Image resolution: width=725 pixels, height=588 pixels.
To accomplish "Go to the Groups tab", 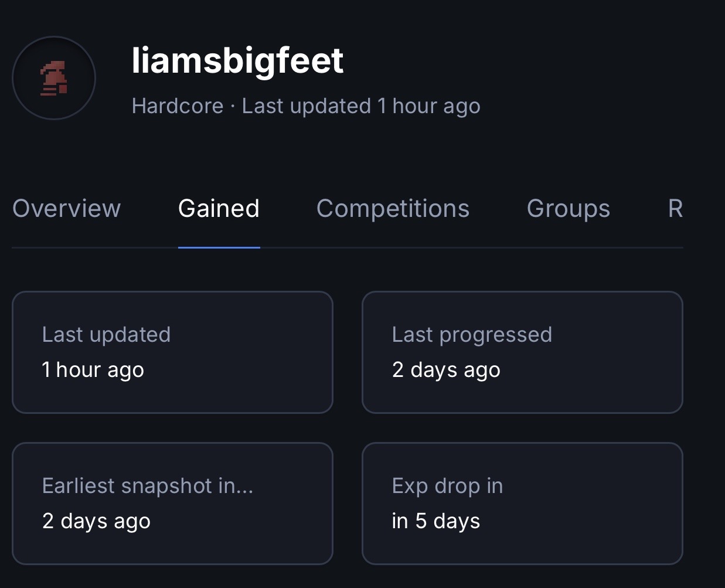I will pyautogui.click(x=568, y=209).
